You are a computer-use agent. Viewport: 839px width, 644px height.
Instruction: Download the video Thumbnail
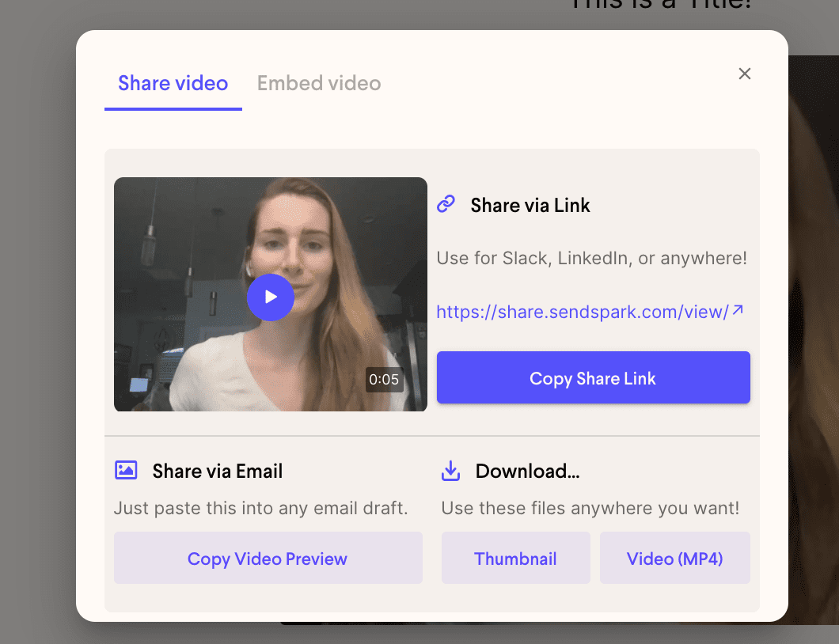[x=515, y=559]
